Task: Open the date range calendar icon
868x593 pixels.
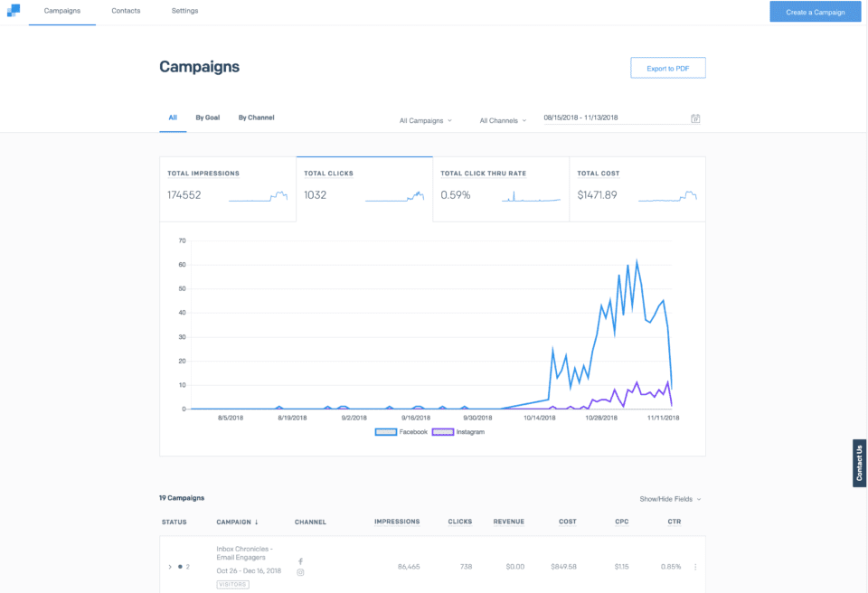Action: click(695, 118)
